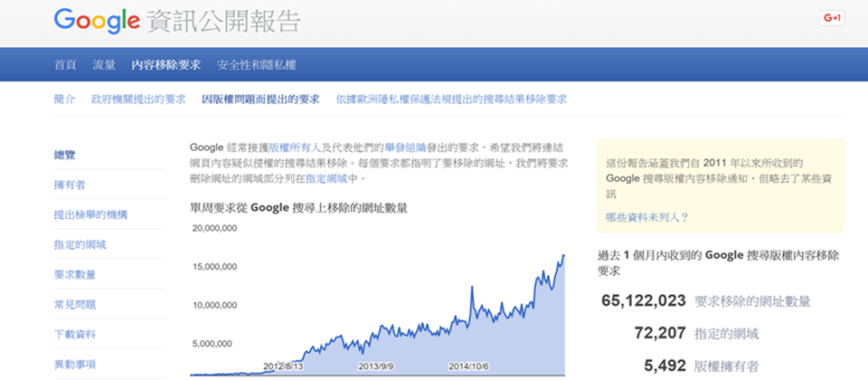This screenshot has height=380, width=868.
Task: Click the G+1 share button
Action: (831, 18)
